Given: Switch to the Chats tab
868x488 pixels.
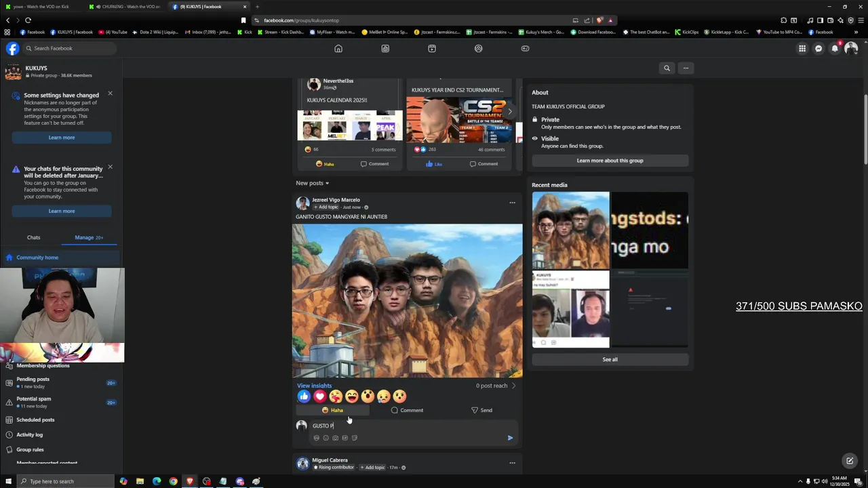Looking at the screenshot, I should (x=33, y=237).
